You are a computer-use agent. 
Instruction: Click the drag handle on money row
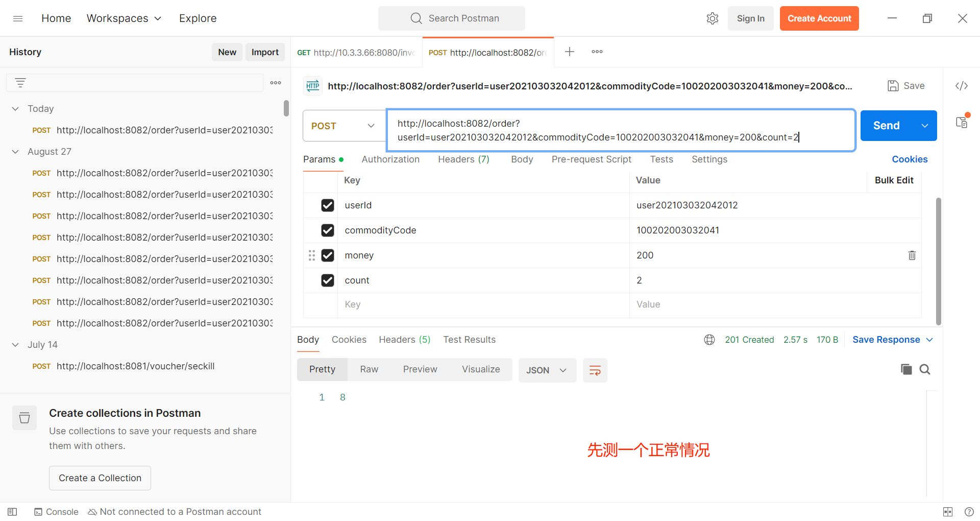(312, 255)
